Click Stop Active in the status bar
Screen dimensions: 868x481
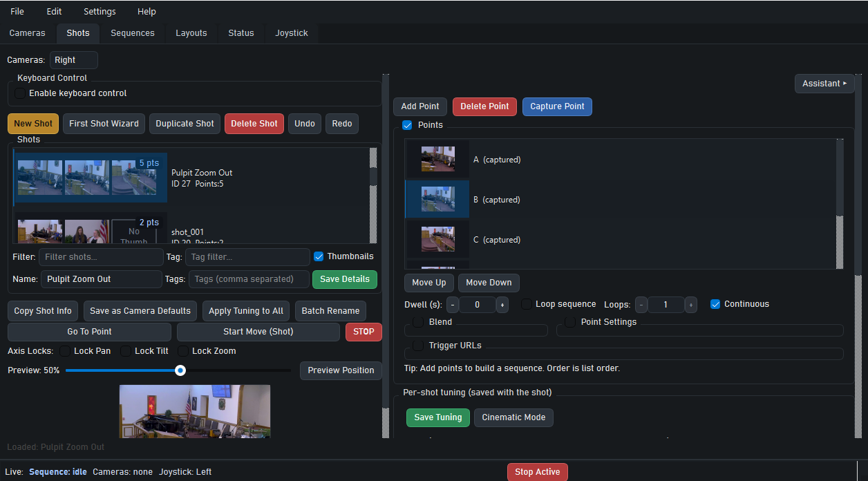[537, 472]
